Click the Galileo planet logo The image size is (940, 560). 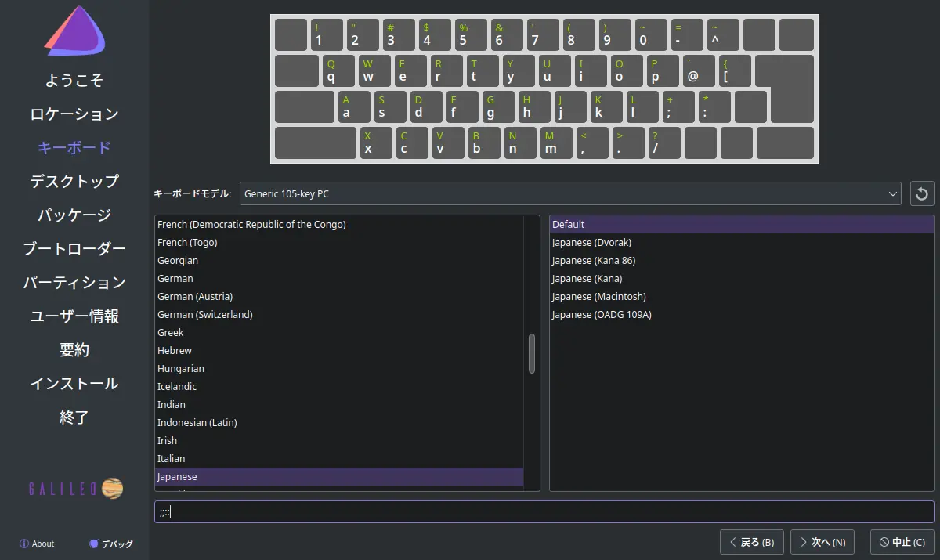point(112,489)
